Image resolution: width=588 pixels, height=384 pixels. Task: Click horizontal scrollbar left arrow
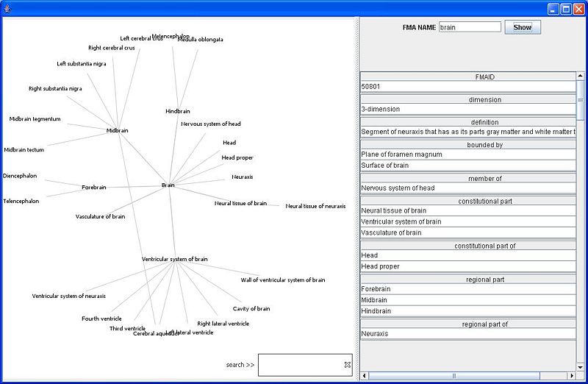click(x=365, y=375)
